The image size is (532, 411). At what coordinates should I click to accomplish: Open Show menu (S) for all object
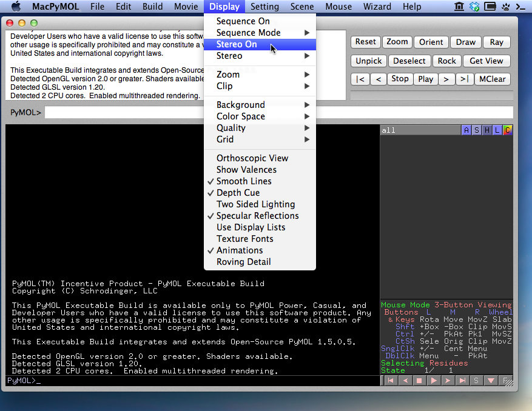477,130
